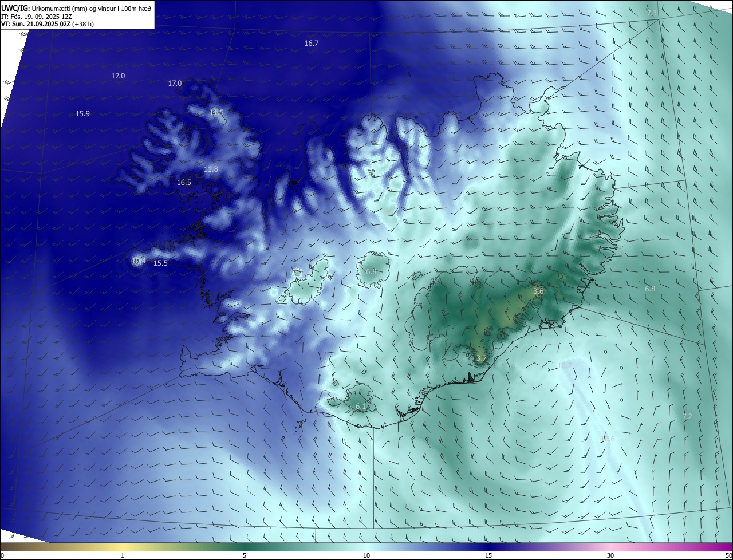Click the 11.5 value label on the peninsula
Image resolution: width=733 pixels, height=560 pixels.
(x=216, y=113)
